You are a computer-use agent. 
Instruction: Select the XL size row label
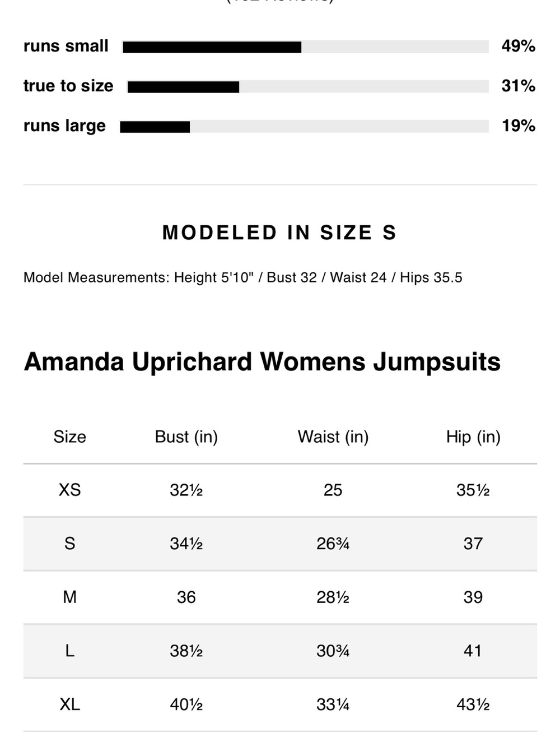pyautogui.click(x=69, y=704)
